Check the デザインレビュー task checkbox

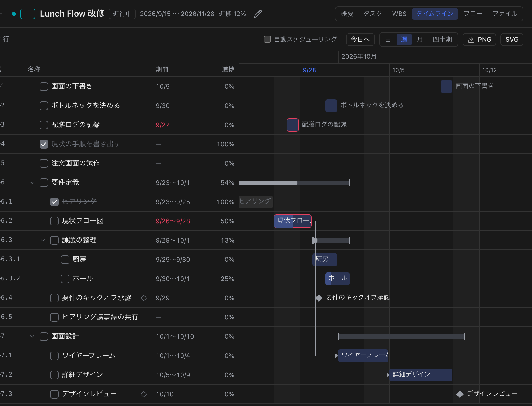54,394
